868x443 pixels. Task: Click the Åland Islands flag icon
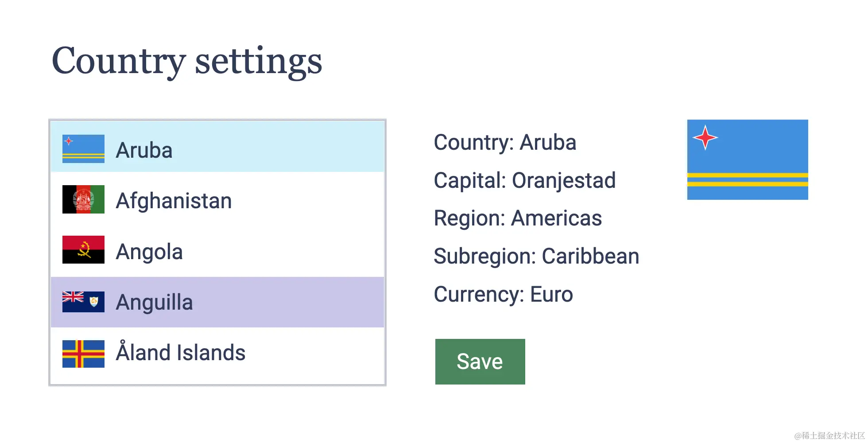click(83, 354)
